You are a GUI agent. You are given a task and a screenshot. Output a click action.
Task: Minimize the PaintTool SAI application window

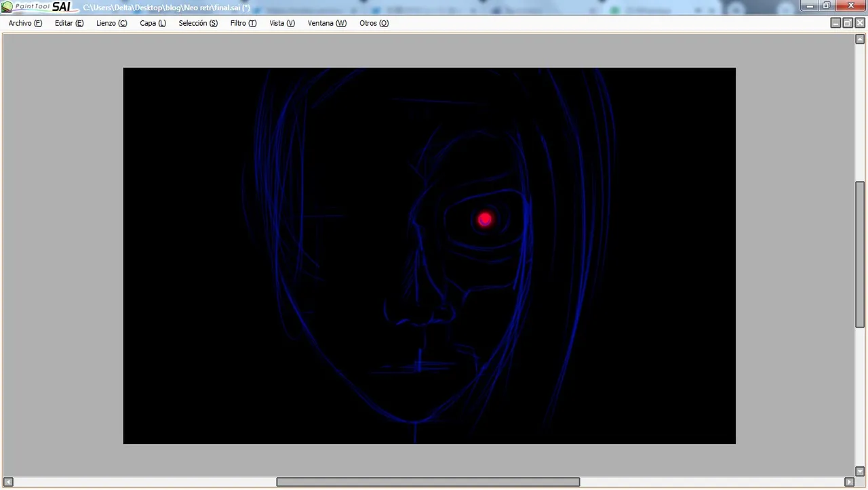click(810, 6)
